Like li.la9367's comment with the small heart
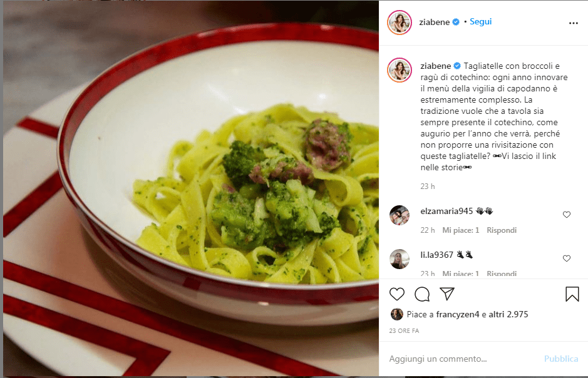Viewport: 588px width, 378px height. tap(567, 258)
